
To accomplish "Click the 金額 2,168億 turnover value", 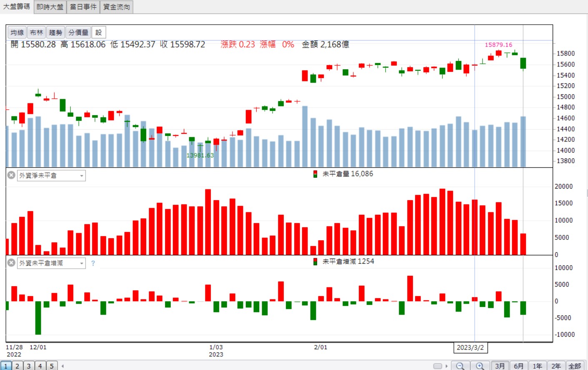I will click(x=325, y=44).
